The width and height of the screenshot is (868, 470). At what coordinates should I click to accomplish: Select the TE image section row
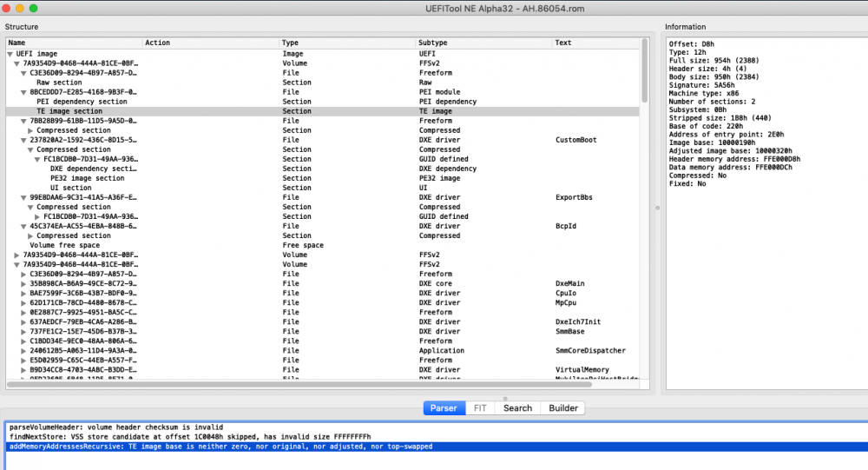coord(323,111)
